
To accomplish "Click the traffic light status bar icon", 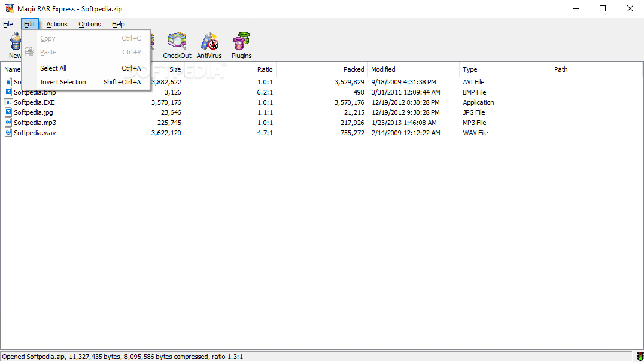I will [639, 356].
